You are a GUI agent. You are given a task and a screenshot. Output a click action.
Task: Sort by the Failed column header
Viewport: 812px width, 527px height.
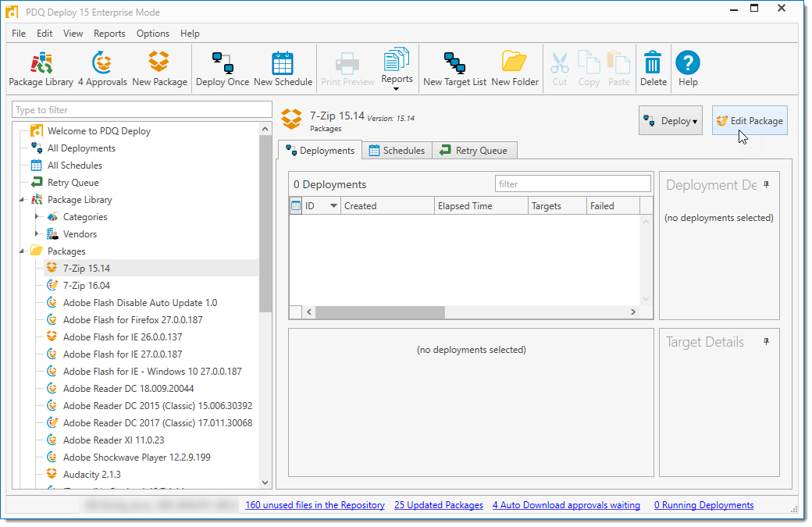tap(613, 205)
